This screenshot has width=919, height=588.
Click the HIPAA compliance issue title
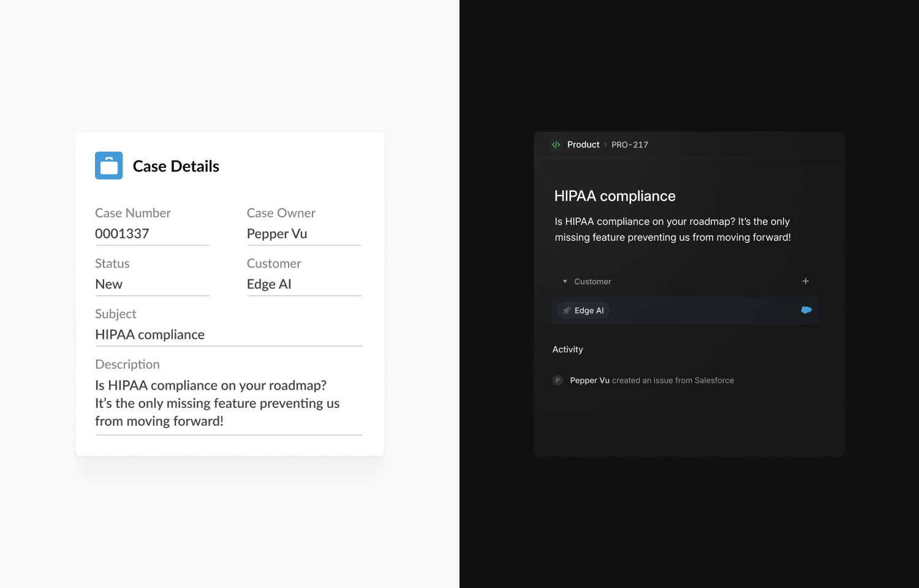click(x=615, y=196)
